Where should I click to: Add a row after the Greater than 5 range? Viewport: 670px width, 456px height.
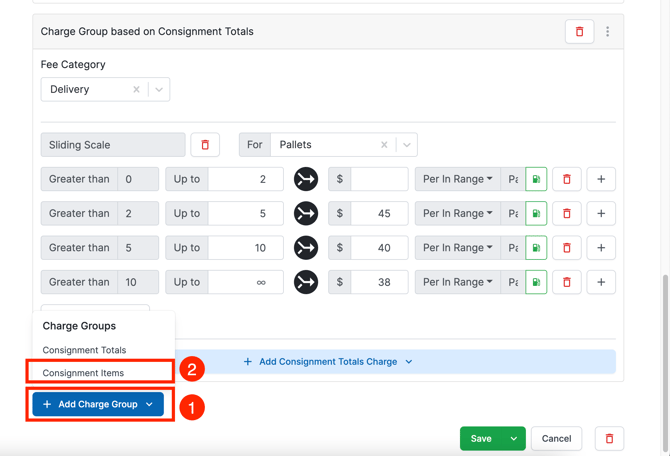pyautogui.click(x=601, y=248)
